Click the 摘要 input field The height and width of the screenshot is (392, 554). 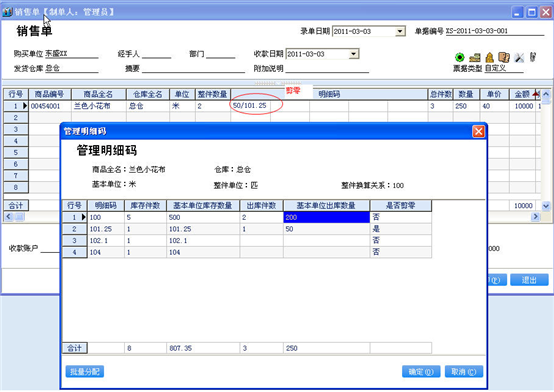194,69
